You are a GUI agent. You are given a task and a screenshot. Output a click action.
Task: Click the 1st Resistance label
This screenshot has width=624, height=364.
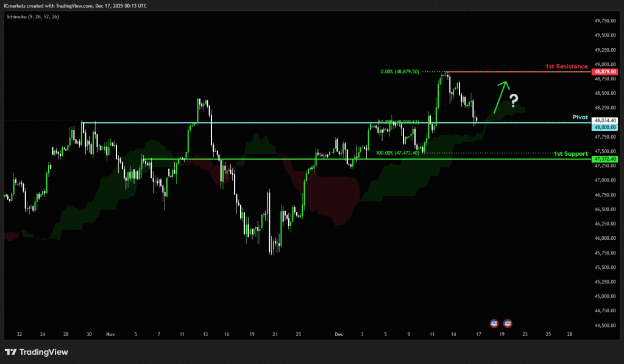pos(566,66)
